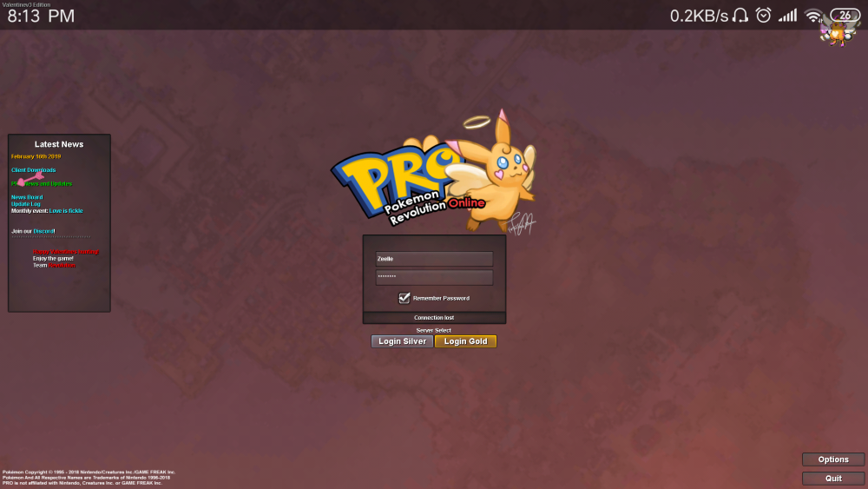
Task: Click the headset icon in status bar
Action: (740, 16)
